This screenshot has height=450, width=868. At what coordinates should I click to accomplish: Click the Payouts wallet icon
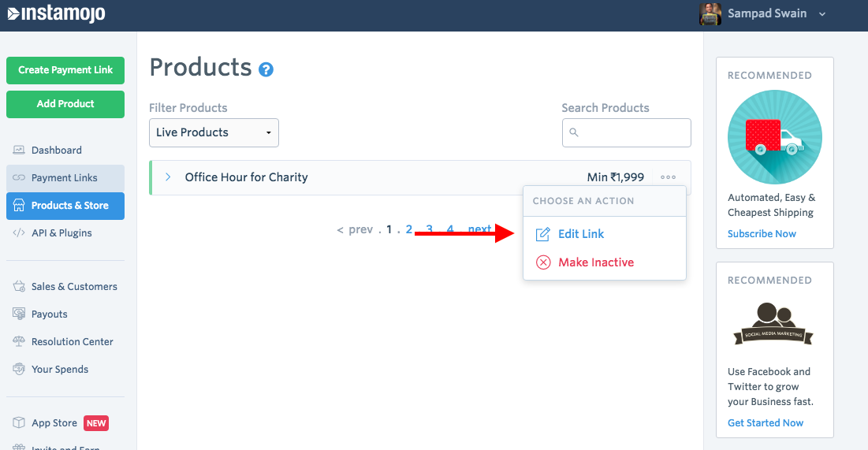19,314
